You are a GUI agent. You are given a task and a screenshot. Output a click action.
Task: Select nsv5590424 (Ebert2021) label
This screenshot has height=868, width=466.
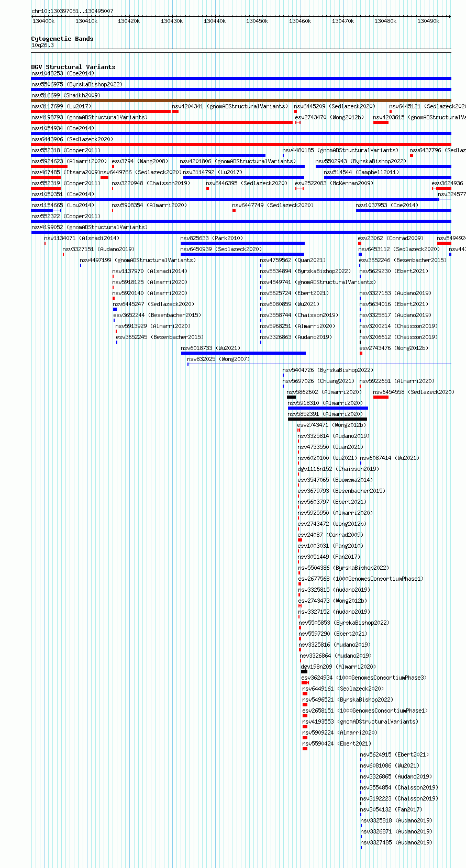337,743
